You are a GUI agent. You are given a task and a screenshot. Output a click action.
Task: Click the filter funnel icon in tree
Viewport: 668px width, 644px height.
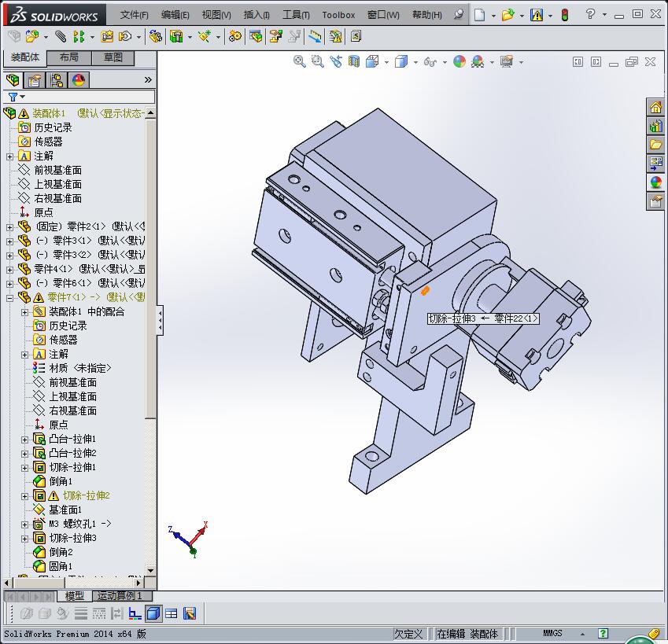point(13,97)
